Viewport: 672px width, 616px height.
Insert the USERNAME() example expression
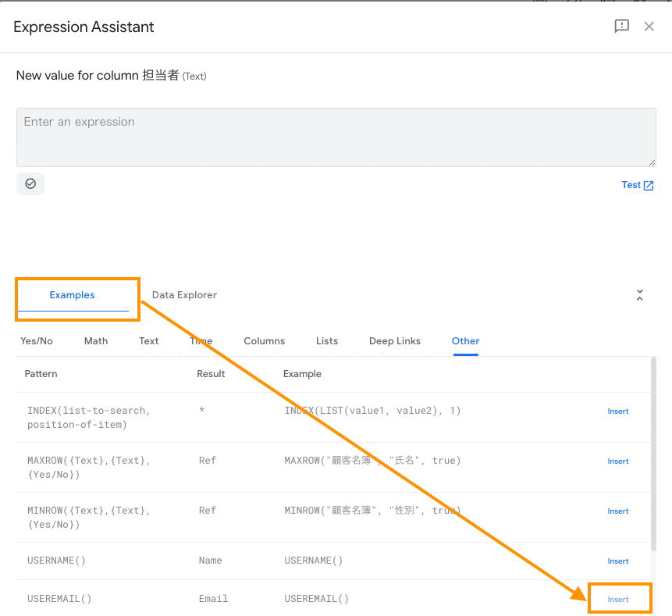click(618, 561)
